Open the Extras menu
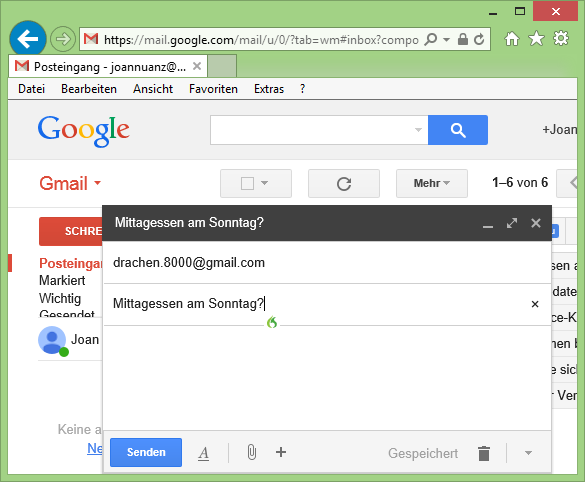The width and height of the screenshot is (585, 482). tap(269, 89)
